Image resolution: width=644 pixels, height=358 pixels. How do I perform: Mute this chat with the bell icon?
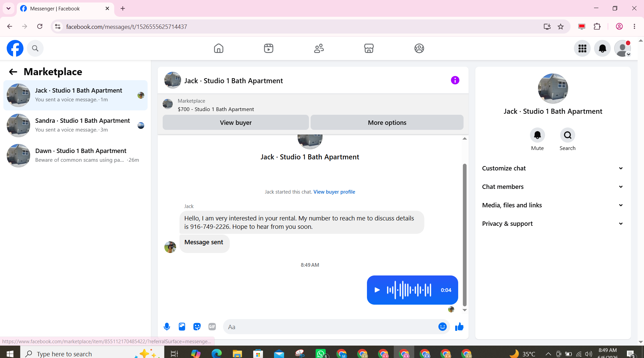537,135
